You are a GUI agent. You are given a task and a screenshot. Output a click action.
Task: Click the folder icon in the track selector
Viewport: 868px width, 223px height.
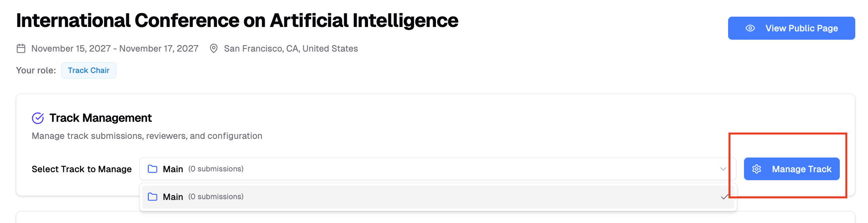(x=153, y=169)
